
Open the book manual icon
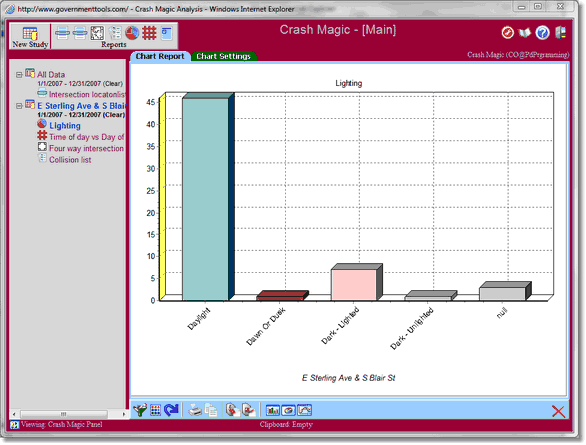pos(525,33)
